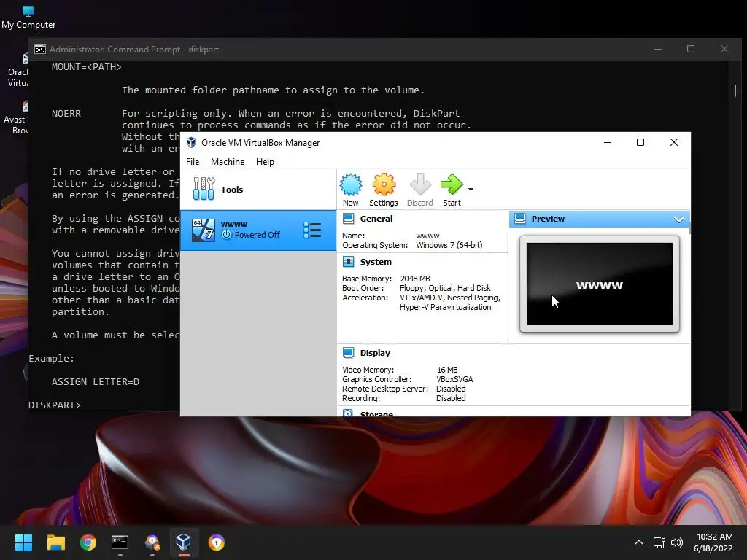
Task: Click the Storage section header
Action: point(376,414)
